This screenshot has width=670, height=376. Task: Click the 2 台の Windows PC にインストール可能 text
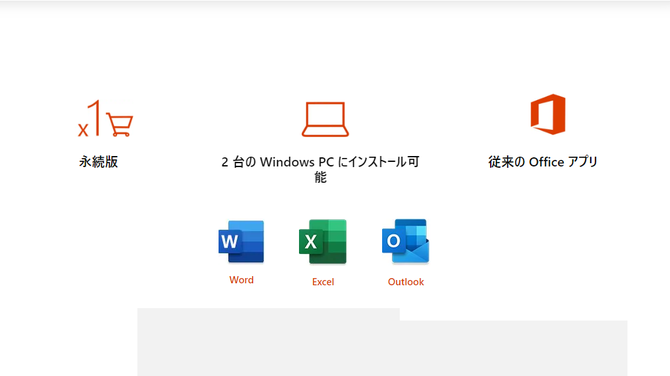click(x=320, y=169)
